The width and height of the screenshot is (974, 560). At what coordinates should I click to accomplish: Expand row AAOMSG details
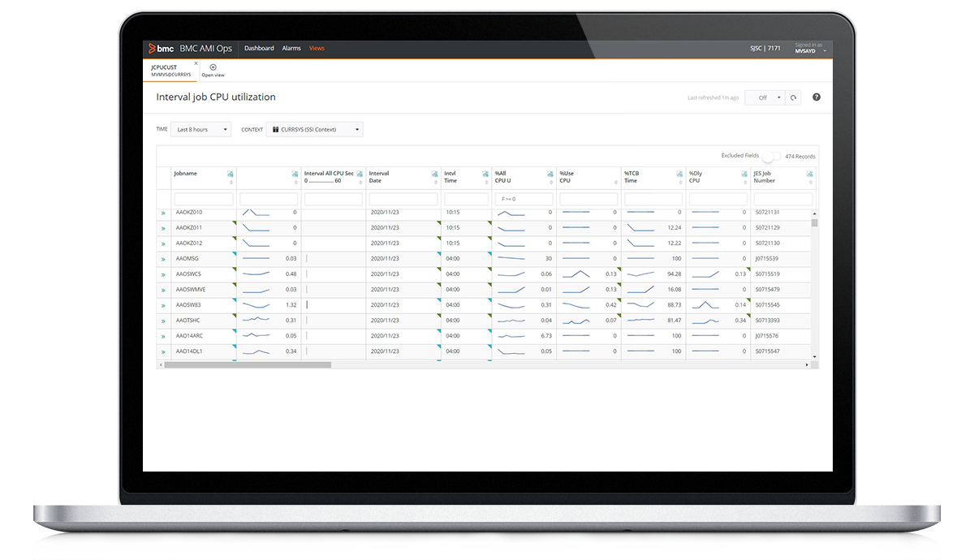[163, 259]
